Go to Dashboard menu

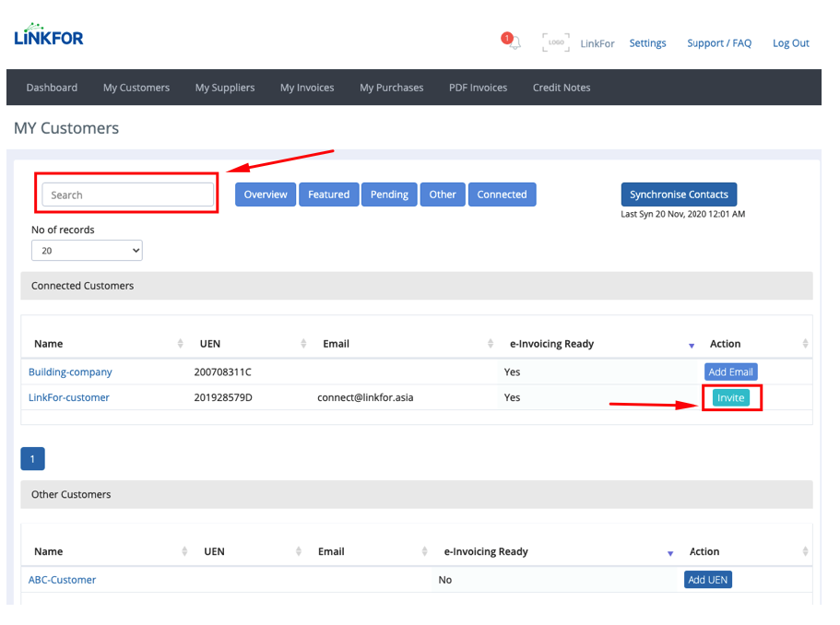52,88
